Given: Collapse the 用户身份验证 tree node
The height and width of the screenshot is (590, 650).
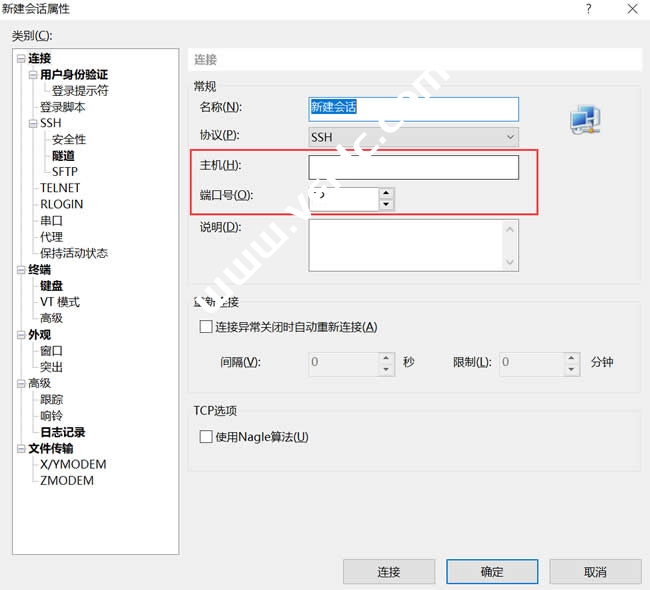Looking at the screenshot, I should point(33,75).
